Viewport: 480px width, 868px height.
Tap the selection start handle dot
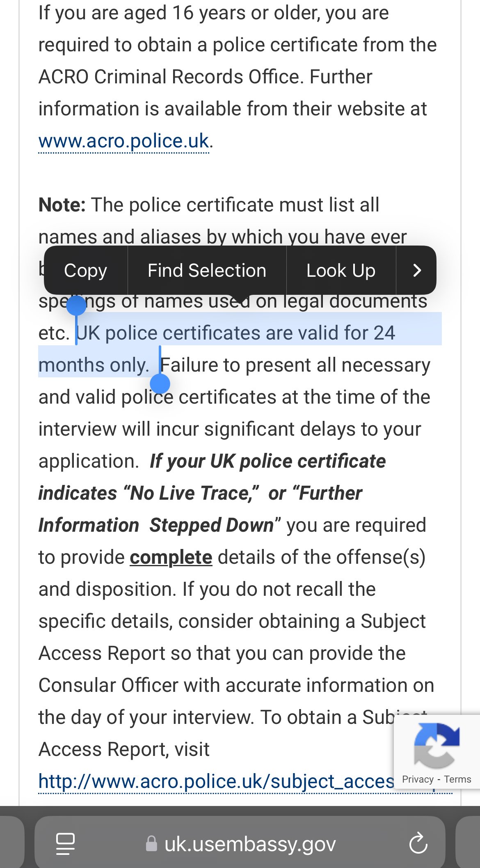(x=76, y=306)
